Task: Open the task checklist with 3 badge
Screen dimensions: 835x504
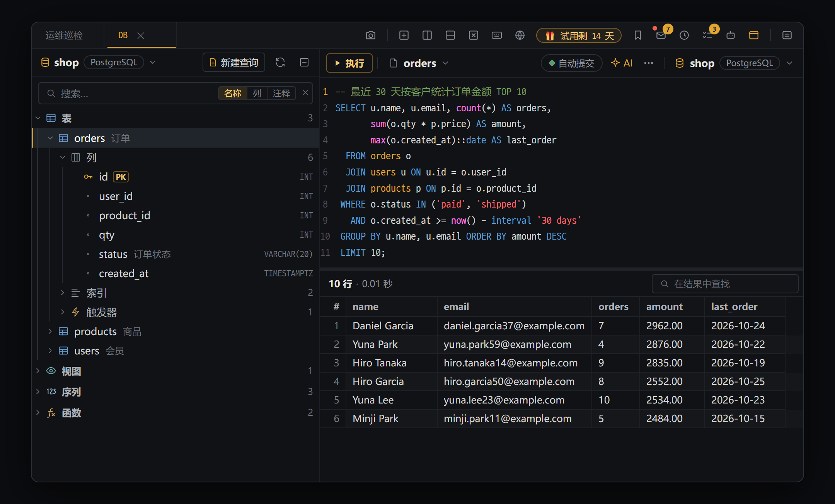Action: (x=707, y=36)
